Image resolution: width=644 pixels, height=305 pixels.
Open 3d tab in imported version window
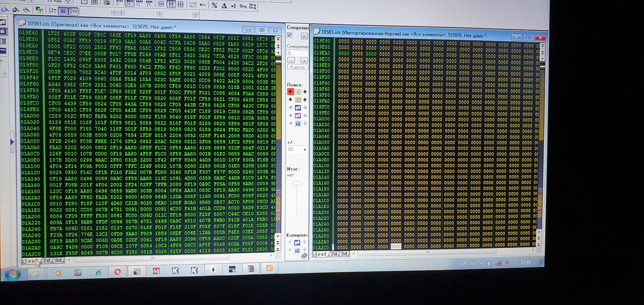tap(344, 254)
